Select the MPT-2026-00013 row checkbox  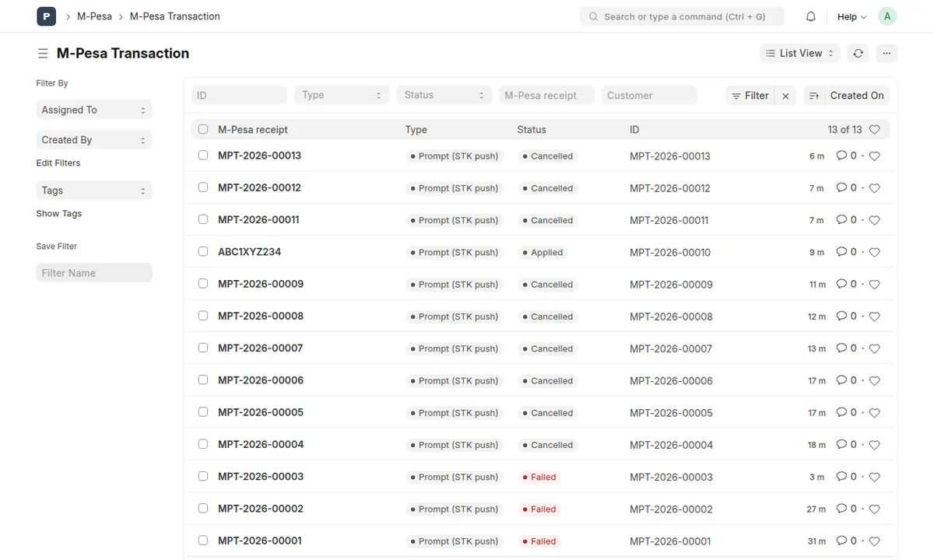coord(203,156)
